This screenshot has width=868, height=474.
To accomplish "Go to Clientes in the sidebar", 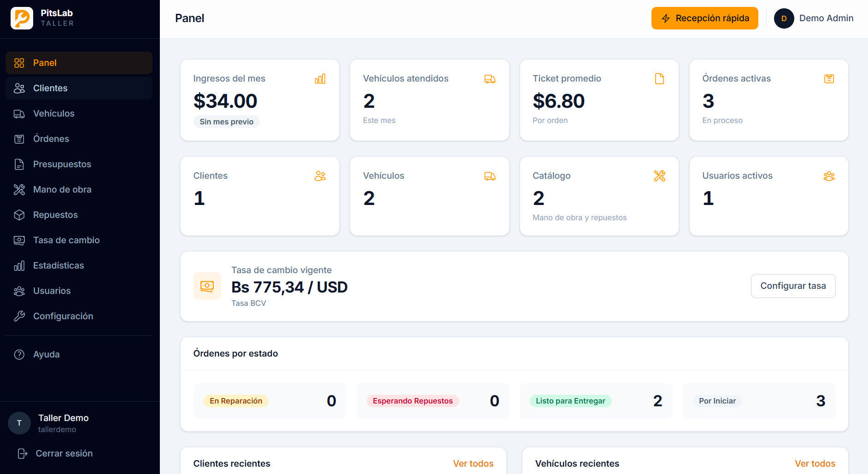I will [x=79, y=88].
